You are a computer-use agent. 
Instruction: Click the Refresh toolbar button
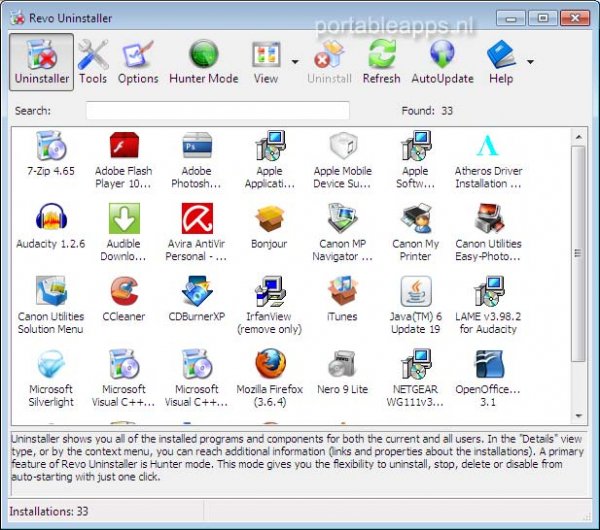381,61
